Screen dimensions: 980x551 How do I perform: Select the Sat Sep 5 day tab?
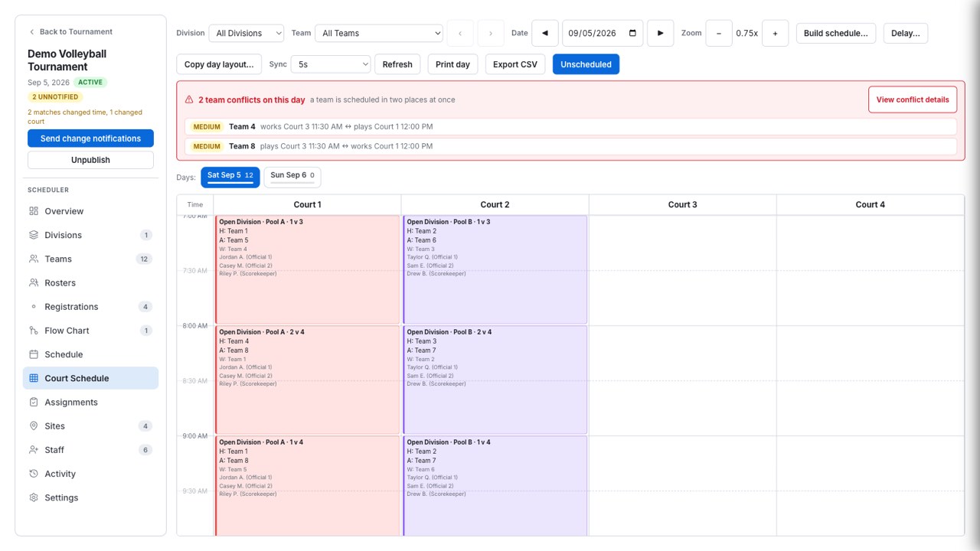230,177
